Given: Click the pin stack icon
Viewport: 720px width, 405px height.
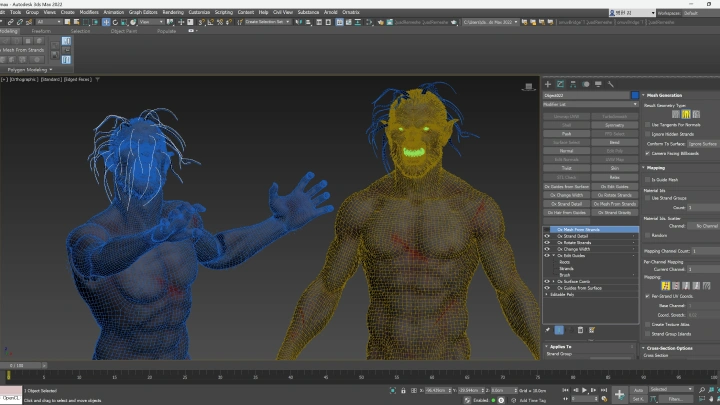Looking at the screenshot, I should click(547, 330).
